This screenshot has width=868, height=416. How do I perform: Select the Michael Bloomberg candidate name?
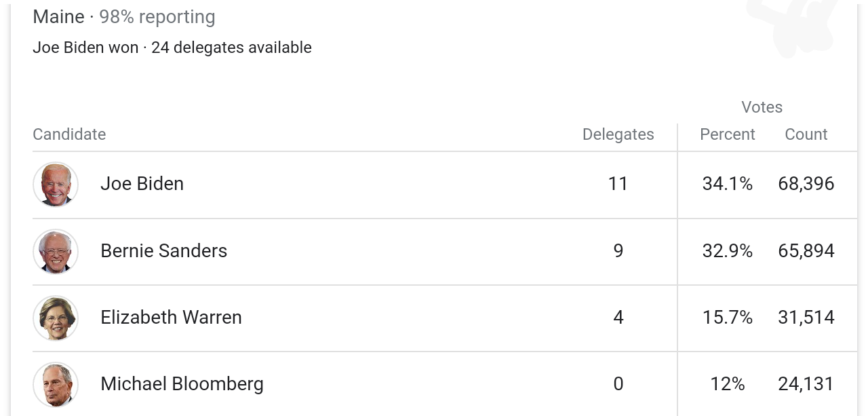(x=182, y=384)
